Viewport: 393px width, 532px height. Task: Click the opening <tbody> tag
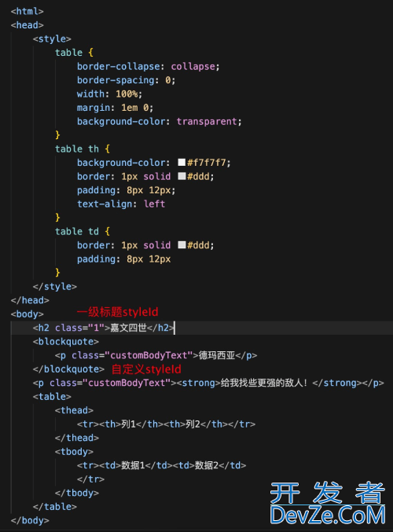74,452
